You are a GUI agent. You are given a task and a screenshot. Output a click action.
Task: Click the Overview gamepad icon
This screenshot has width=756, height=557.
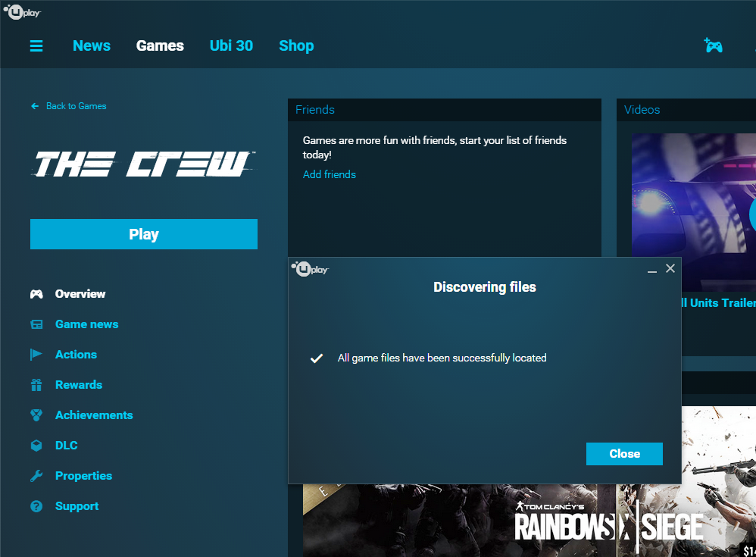(36, 294)
